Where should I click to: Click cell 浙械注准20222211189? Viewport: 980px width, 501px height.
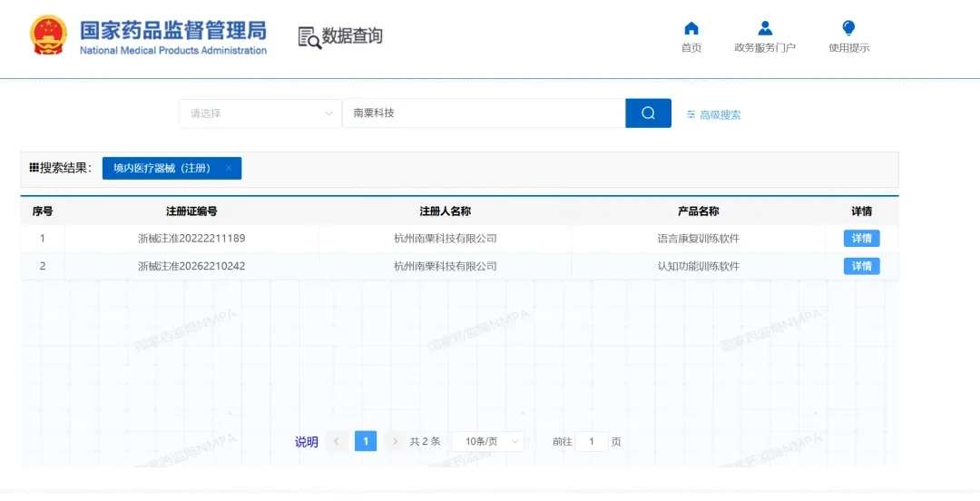(191, 239)
